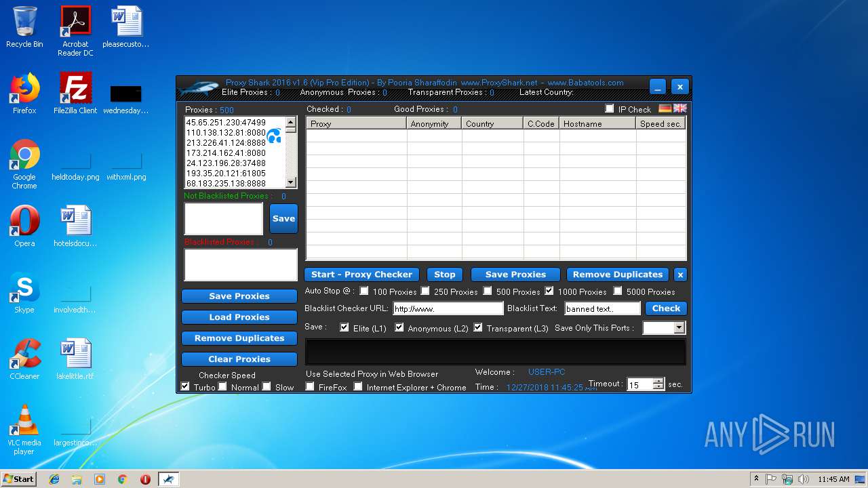868x488 pixels.
Task: Switch to the Proxy Shark taskbar button
Action: click(x=168, y=479)
